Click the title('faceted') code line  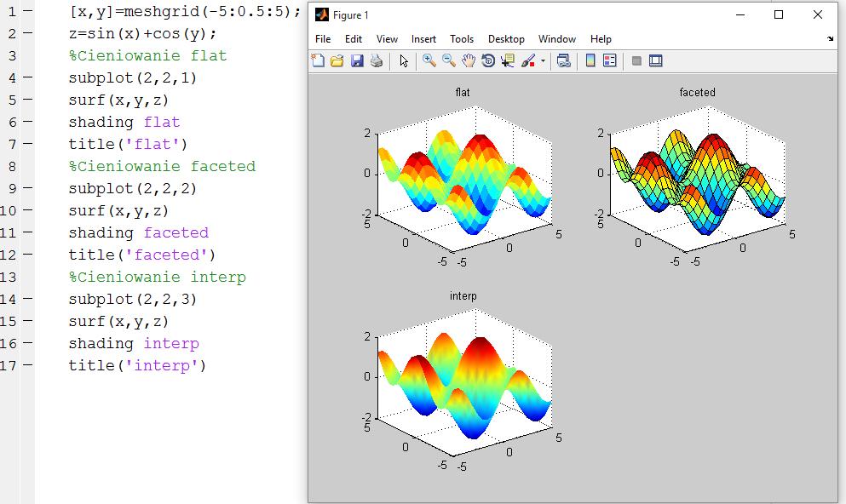pos(142,255)
